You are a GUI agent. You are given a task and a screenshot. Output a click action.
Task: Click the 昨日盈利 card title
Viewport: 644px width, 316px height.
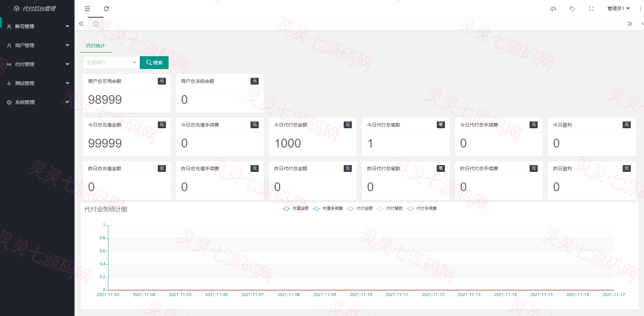click(x=562, y=168)
